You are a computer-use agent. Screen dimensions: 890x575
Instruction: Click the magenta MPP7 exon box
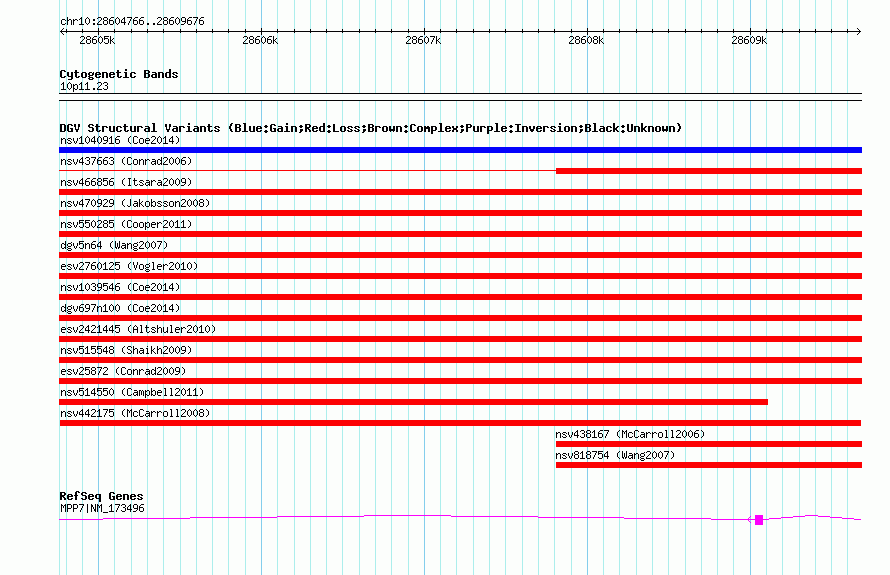click(x=759, y=520)
